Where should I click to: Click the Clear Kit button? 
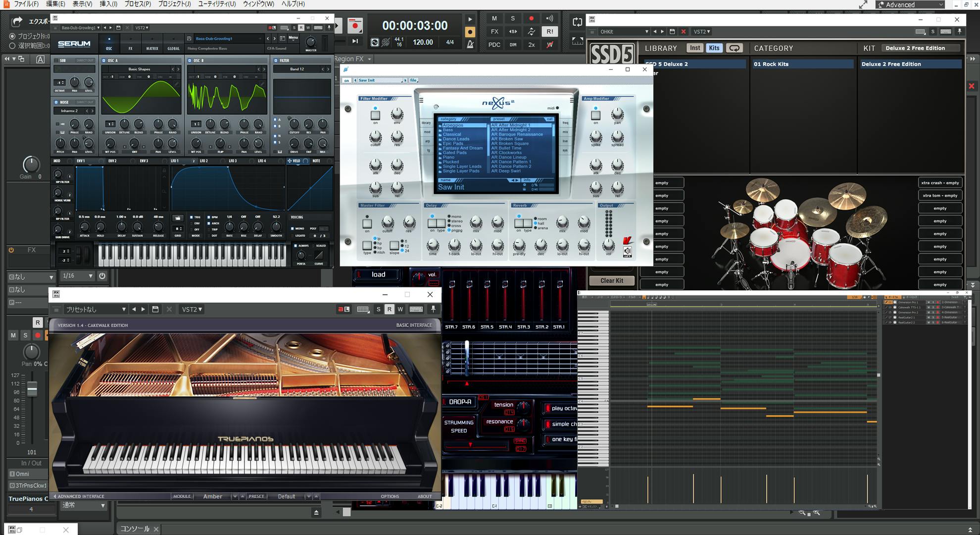coord(612,280)
